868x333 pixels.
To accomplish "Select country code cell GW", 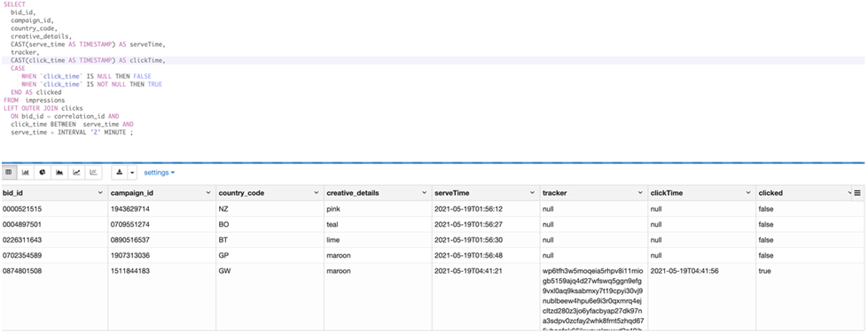I will pos(270,298).
